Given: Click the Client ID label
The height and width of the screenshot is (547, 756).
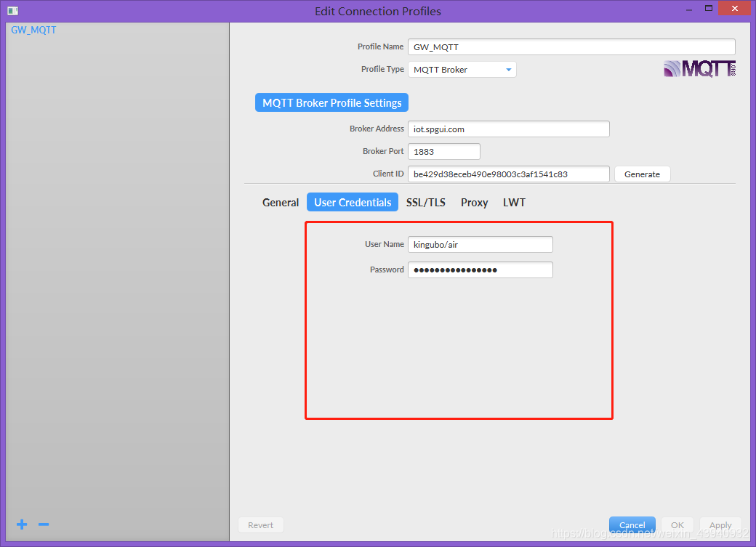Looking at the screenshot, I should [x=388, y=174].
